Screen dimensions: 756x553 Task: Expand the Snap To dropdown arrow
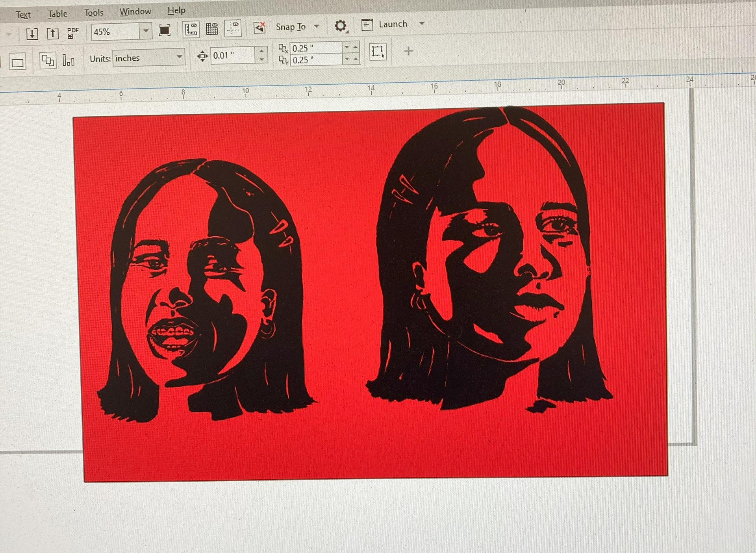316,26
